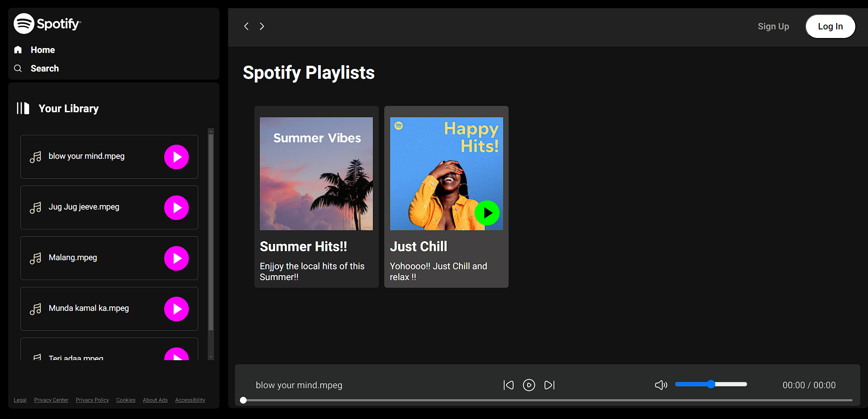Skip to next track in player bar
This screenshot has width=868, height=419.
click(549, 385)
